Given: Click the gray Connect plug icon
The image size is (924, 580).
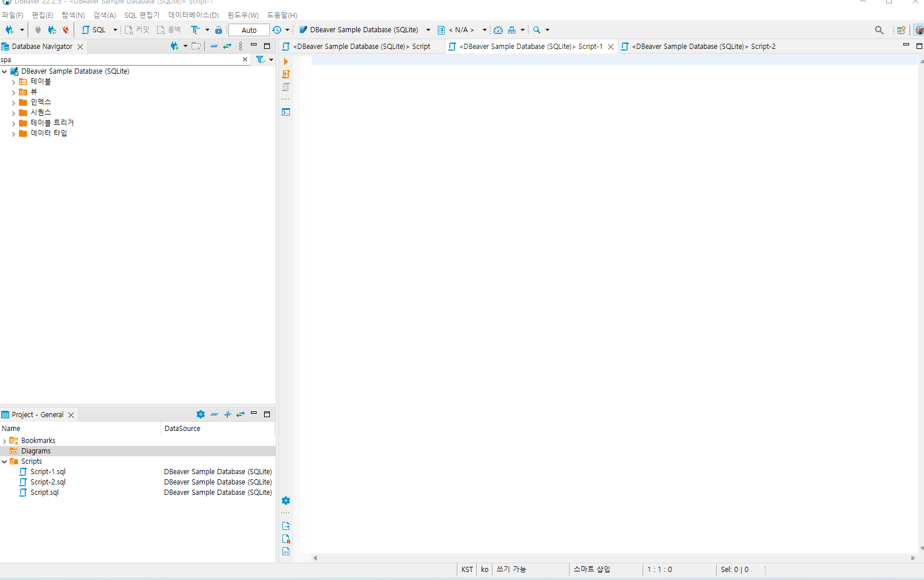Looking at the screenshot, I should 38,30.
